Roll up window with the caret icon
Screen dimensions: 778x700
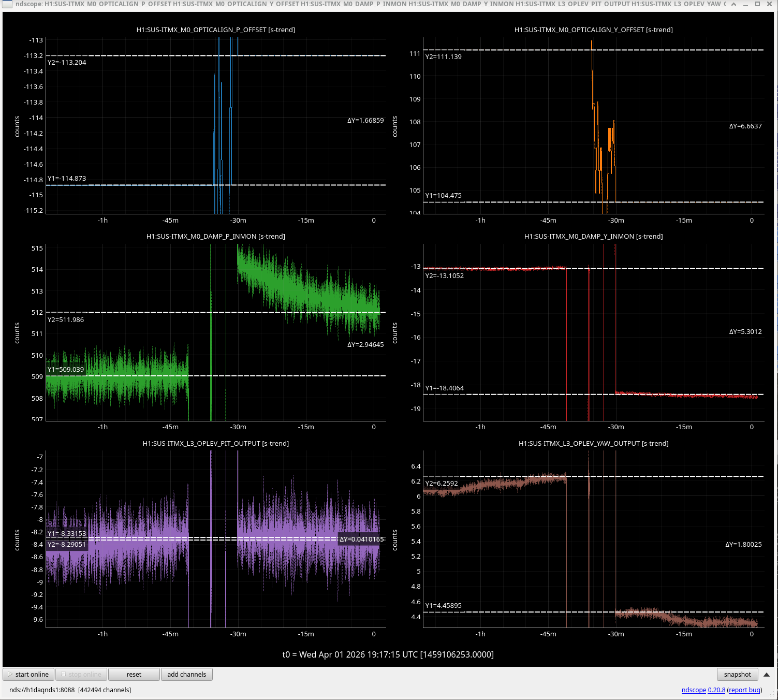click(x=733, y=4)
